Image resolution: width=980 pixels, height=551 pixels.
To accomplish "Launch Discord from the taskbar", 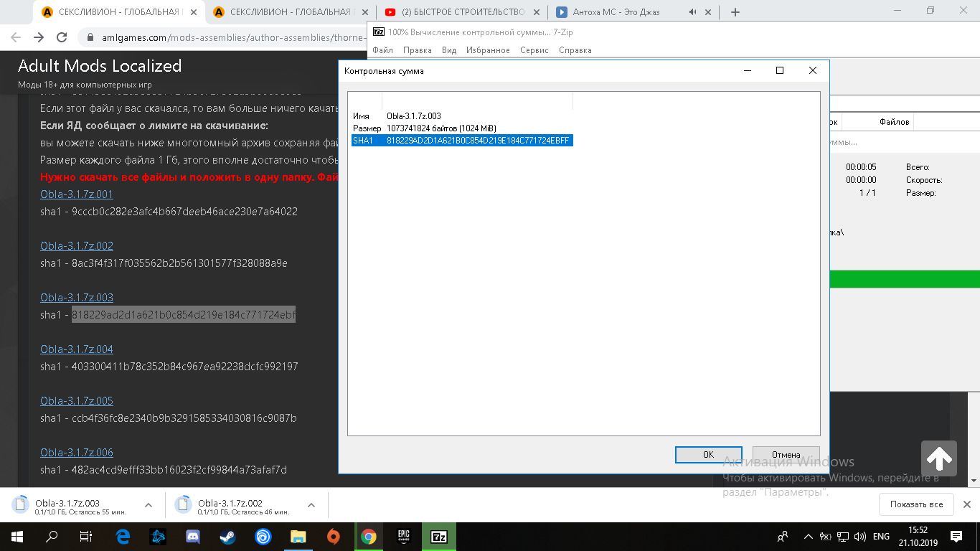I will tap(192, 537).
